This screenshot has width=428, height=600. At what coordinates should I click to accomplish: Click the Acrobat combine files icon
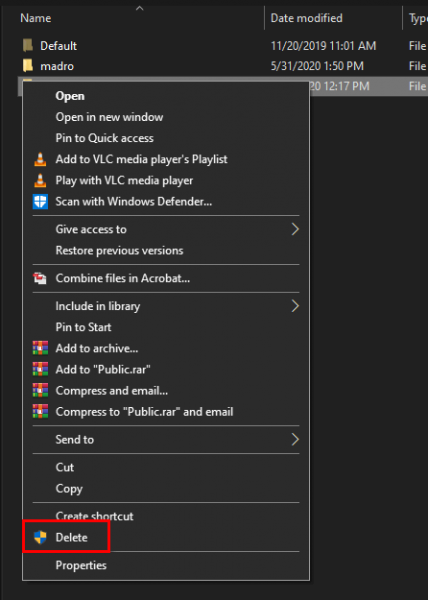(40, 278)
